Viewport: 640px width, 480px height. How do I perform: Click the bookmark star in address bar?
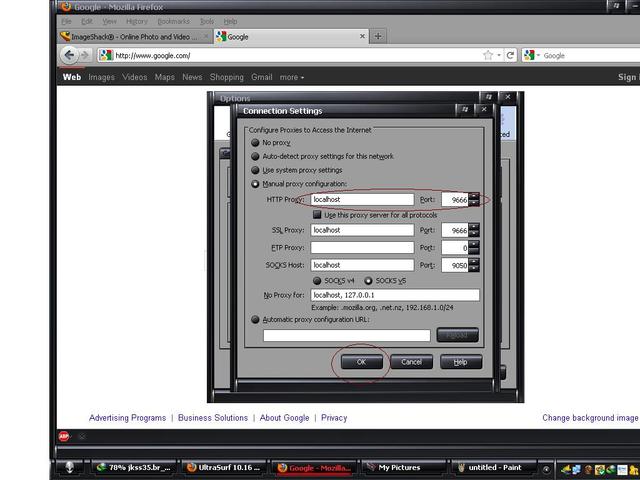click(x=488, y=55)
